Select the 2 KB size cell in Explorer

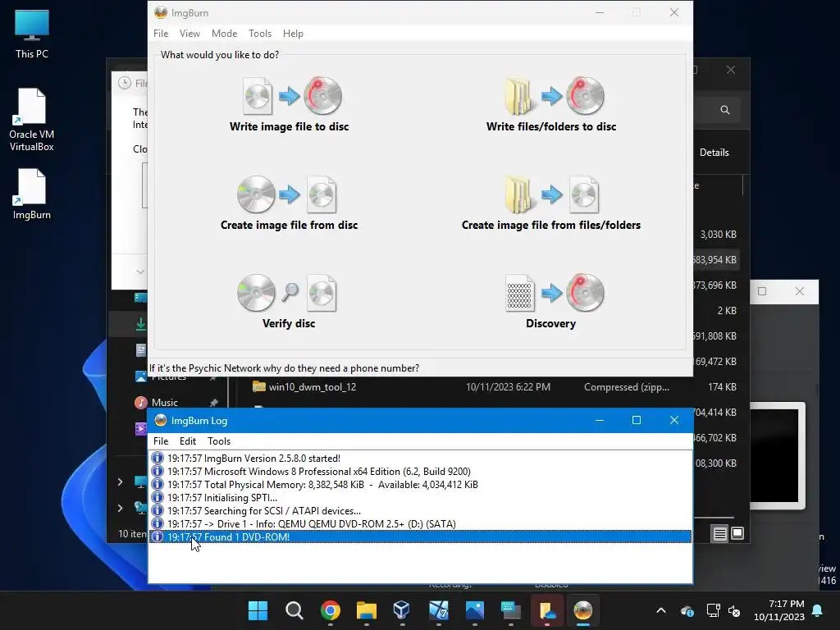727,311
